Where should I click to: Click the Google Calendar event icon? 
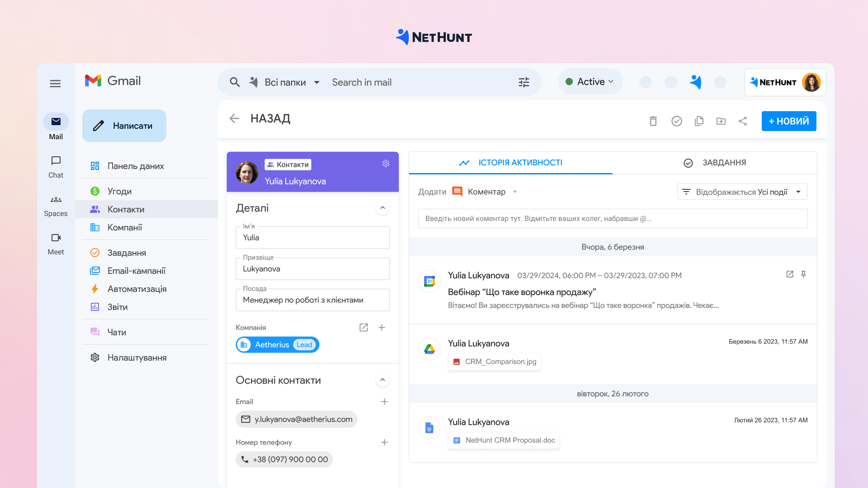(429, 281)
